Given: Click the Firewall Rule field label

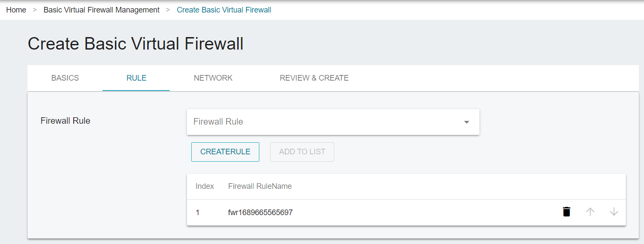Looking at the screenshot, I should 65,121.
